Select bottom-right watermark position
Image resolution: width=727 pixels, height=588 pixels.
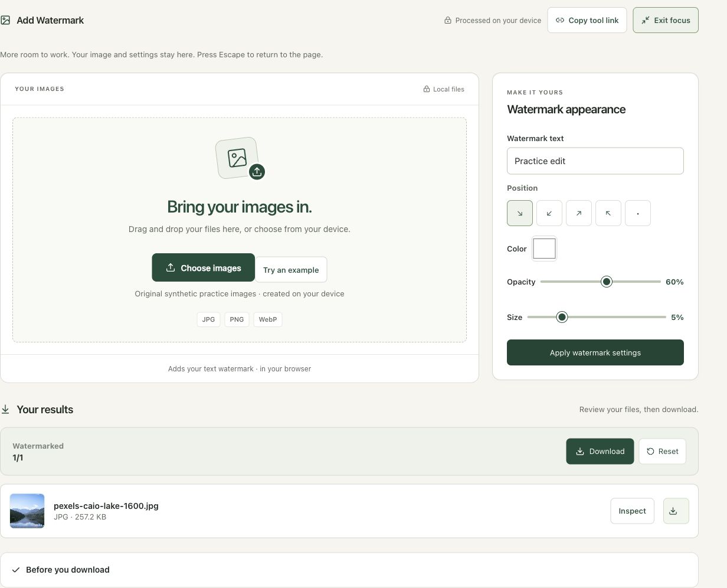coord(520,213)
